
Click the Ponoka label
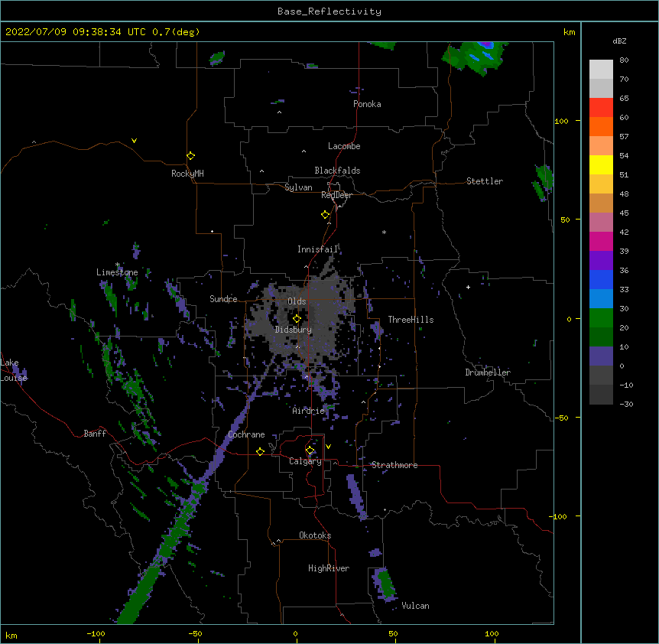pos(367,104)
